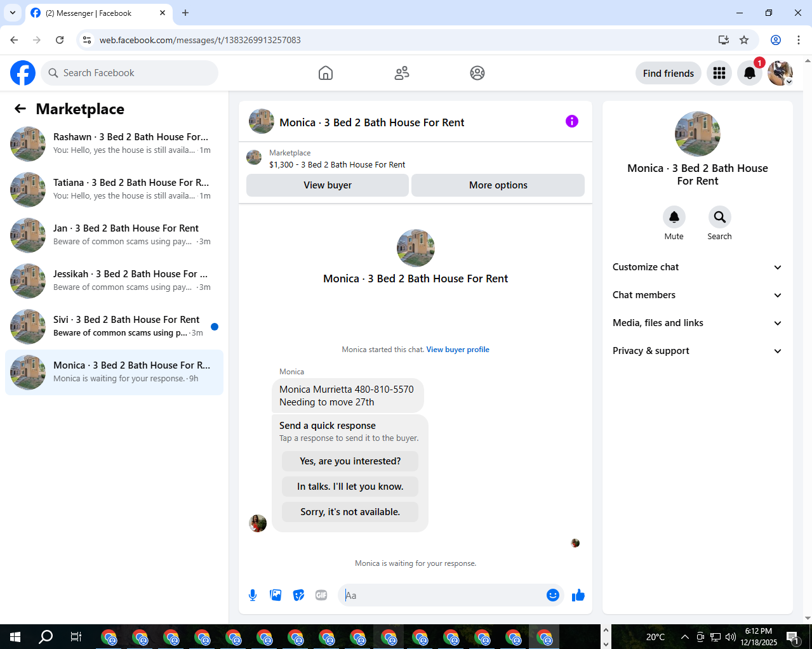Attach a photo with image icon
This screenshot has height=649, width=812.
coord(276,595)
